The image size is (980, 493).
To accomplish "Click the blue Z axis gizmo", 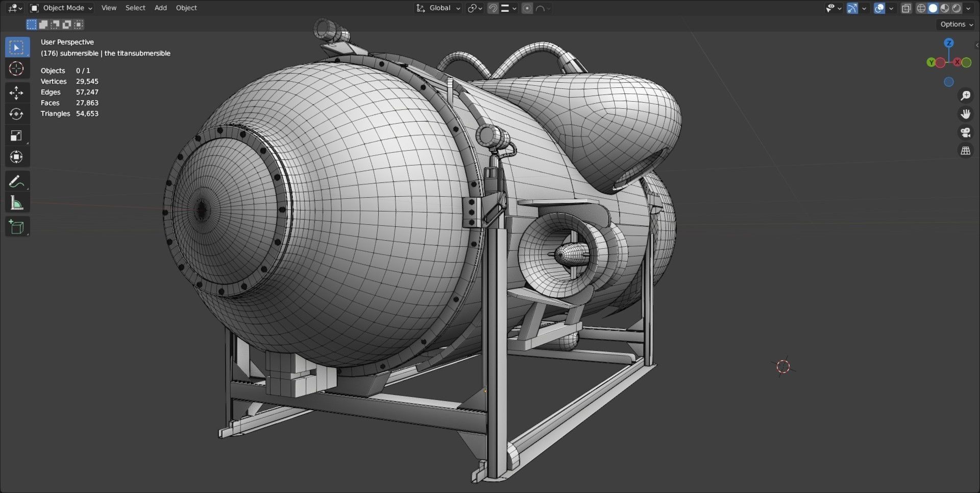I will pos(949,43).
